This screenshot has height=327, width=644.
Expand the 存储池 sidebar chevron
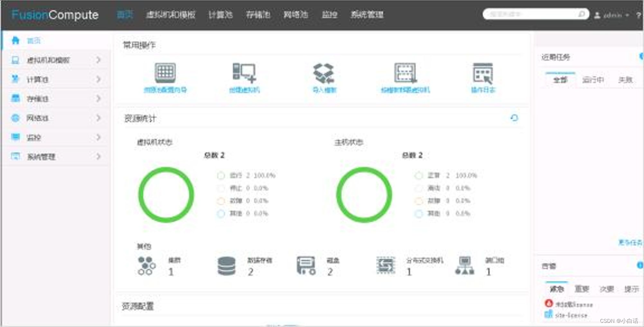98,98
